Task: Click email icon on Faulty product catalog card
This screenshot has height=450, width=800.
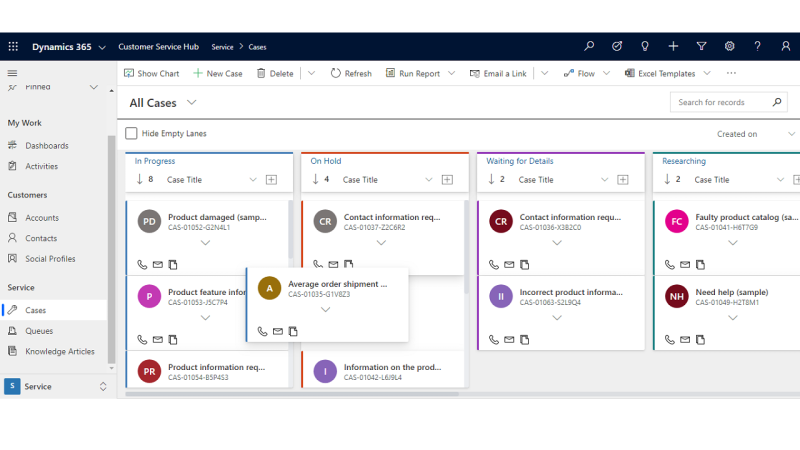Action: click(x=684, y=264)
